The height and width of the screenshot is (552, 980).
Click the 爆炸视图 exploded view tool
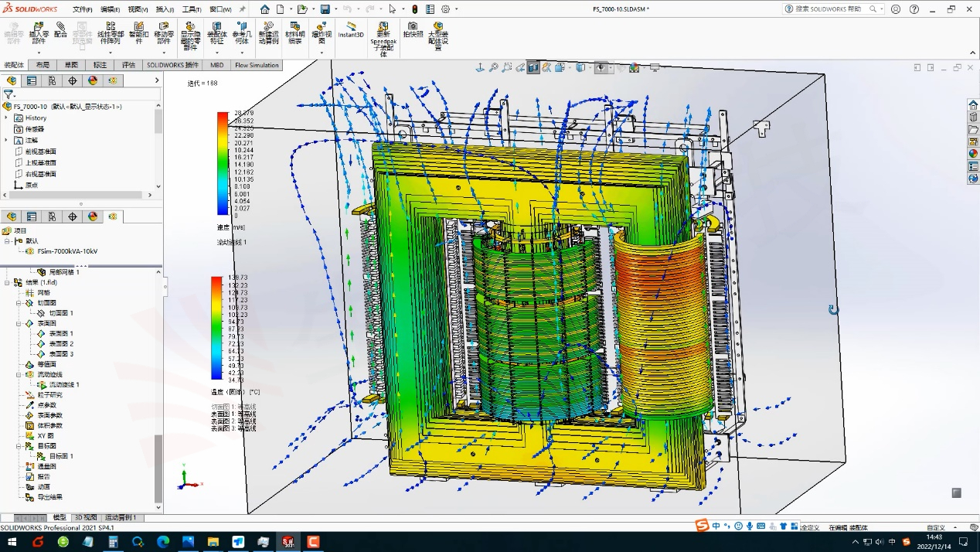(322, 33)
